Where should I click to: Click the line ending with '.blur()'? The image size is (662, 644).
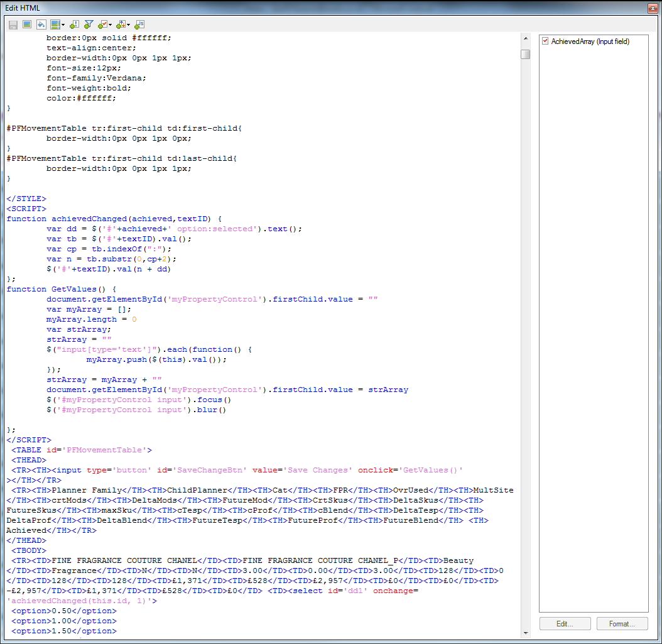coord(136,410)
